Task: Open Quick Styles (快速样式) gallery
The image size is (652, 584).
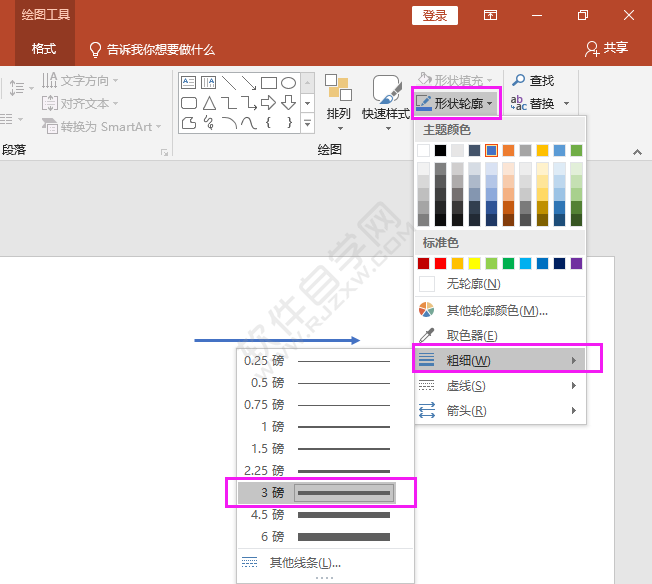Action: point(386,103)
